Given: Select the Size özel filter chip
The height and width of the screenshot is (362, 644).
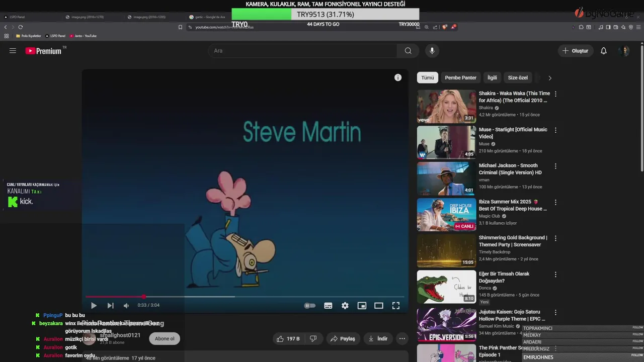Looking at the screenshot, I should point(518,78).
